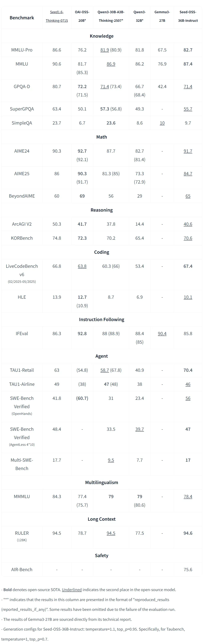204x644 pixels.
Task: Click the Benchmark column header
Action: point(22,18)
